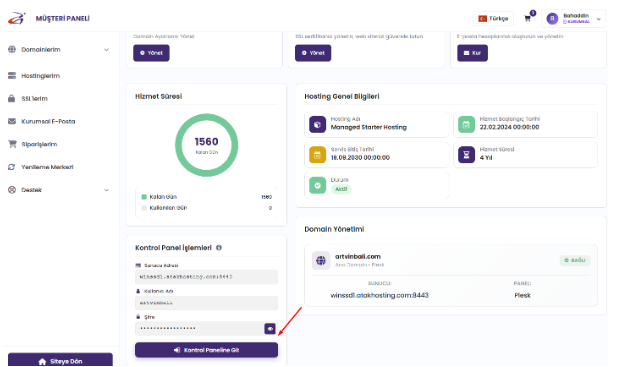Image resolution: width=619 pixels, height=367 pixels.
Task: Click lock icon next to SSL'lerim
Action: tap(12, 98)
